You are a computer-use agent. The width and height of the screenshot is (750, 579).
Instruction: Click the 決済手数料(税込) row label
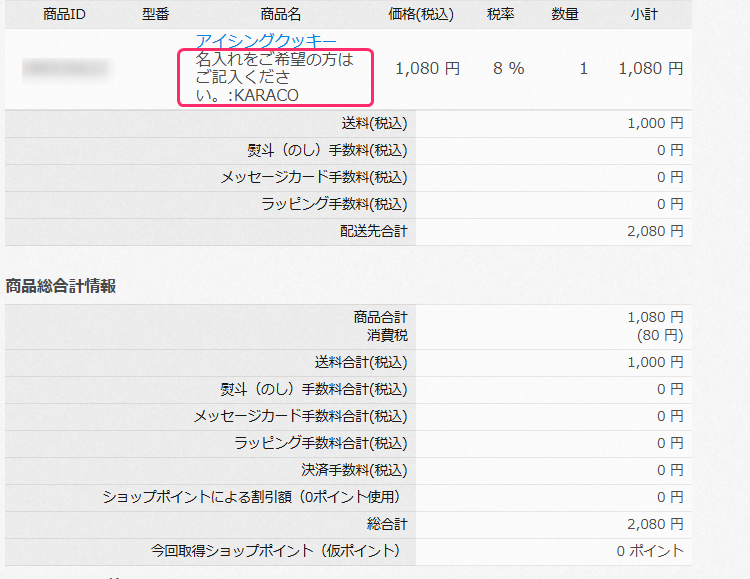(x=352, y=470)
